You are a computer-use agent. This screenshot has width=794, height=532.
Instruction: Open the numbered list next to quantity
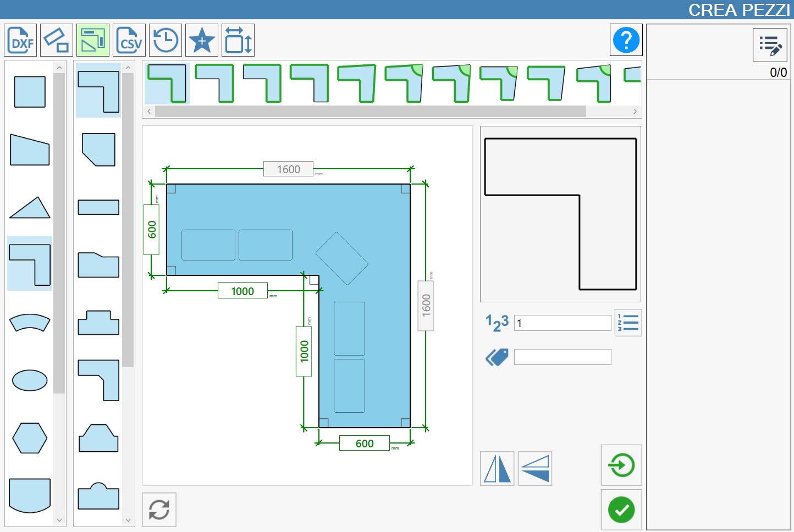point(628,323)
